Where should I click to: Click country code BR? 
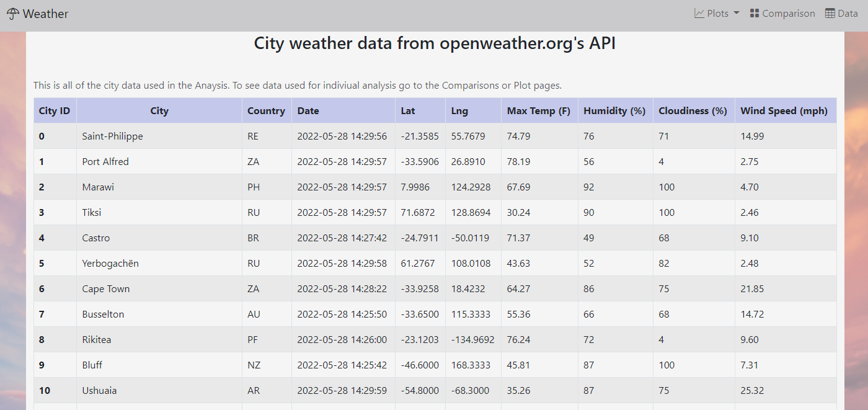pyautogui.click(x=254, y=238)
